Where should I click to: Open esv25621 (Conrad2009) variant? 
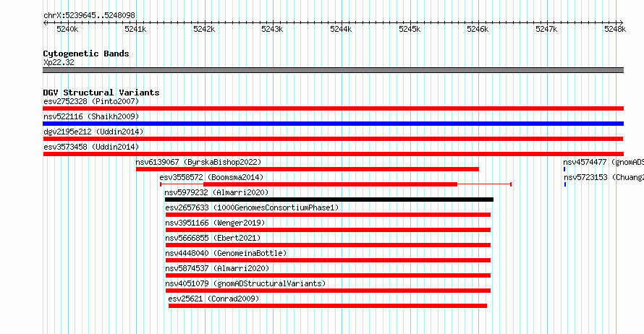[x=213, y=299]
